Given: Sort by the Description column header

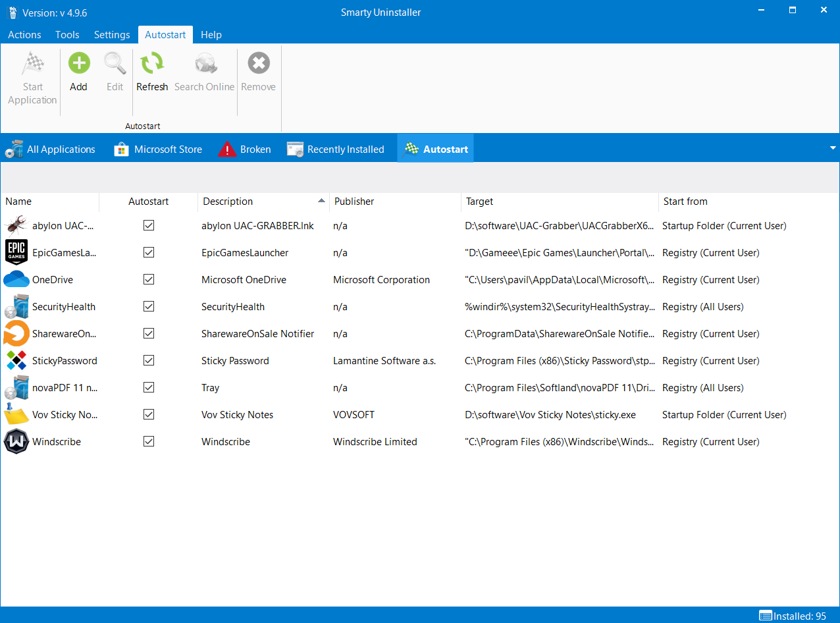Looking at the screenshot, I should coord(263,202).
